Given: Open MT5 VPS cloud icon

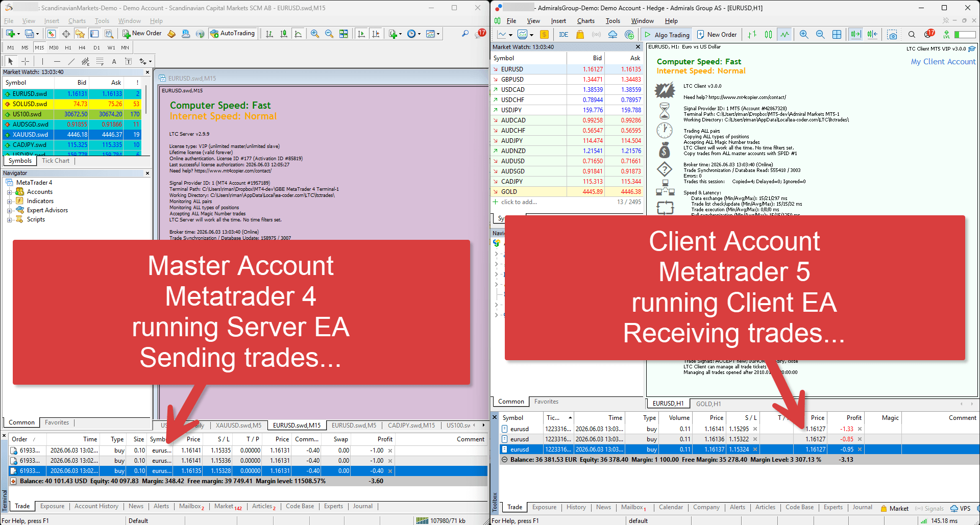Looking at the screenshot, I should [x=612, y=35].
